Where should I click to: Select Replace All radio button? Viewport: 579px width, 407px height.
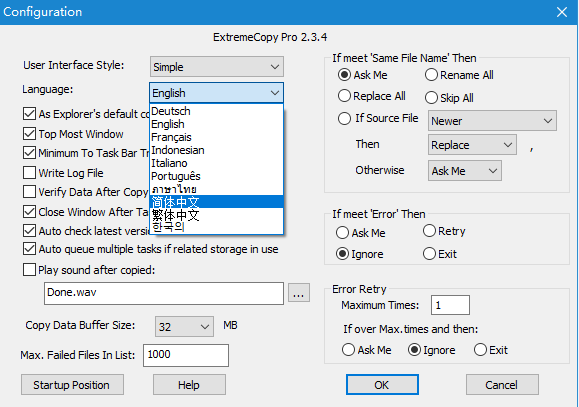click(x=344, y=96)
